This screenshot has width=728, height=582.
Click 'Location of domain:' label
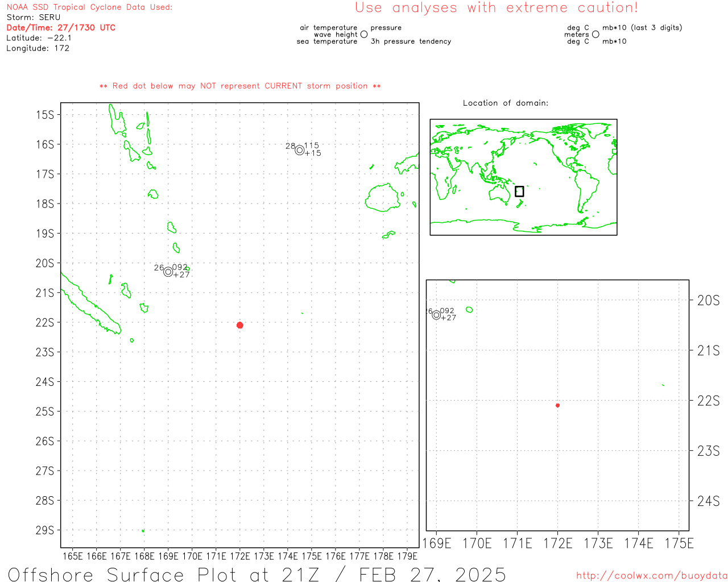pos(506,103)
